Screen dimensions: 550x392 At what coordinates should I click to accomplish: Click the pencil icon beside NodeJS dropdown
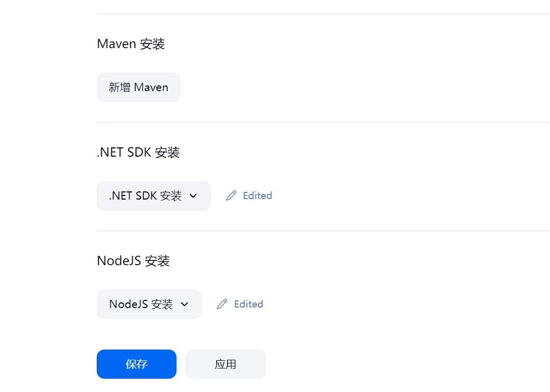pyautogui.click(x=222, y=304)
